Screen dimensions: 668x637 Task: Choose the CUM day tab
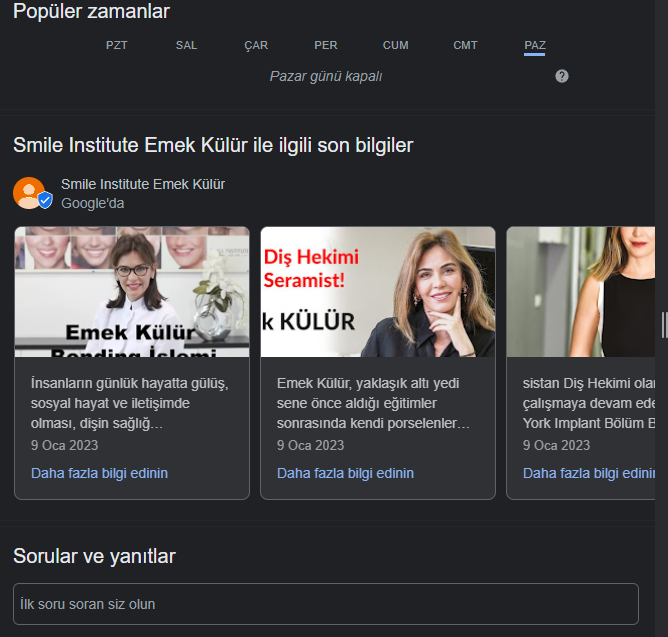(395, 45)
